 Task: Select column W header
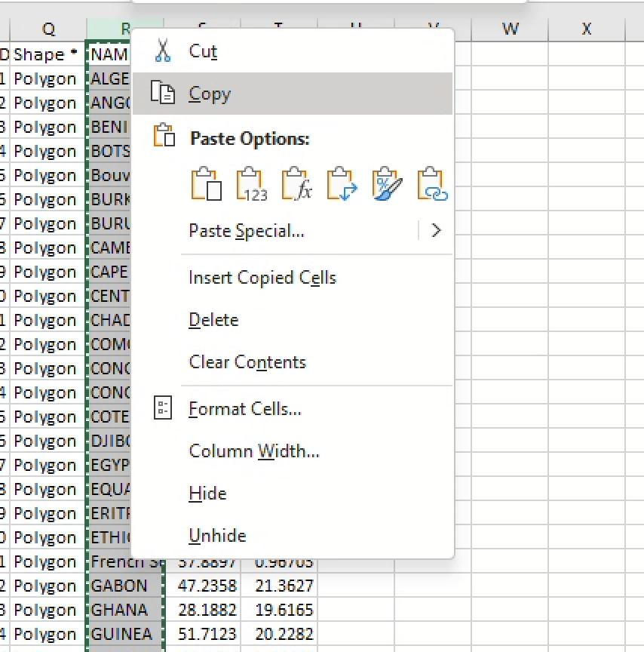click(x=510, y=29)
